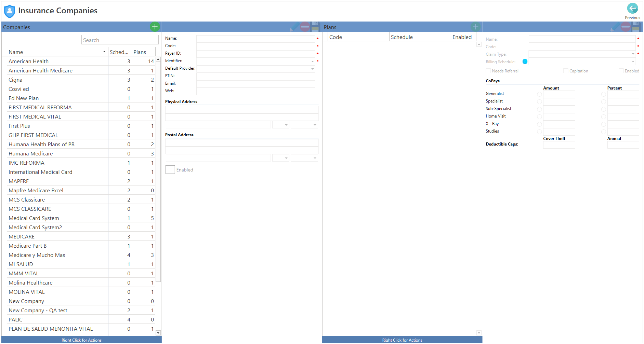
Task: Select PALIC company row
Action: point(81,319)
